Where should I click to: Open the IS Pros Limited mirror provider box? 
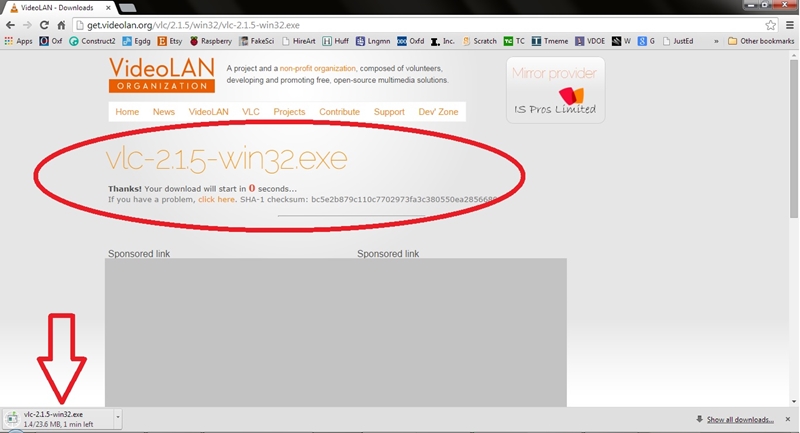(x=556, y=90)
